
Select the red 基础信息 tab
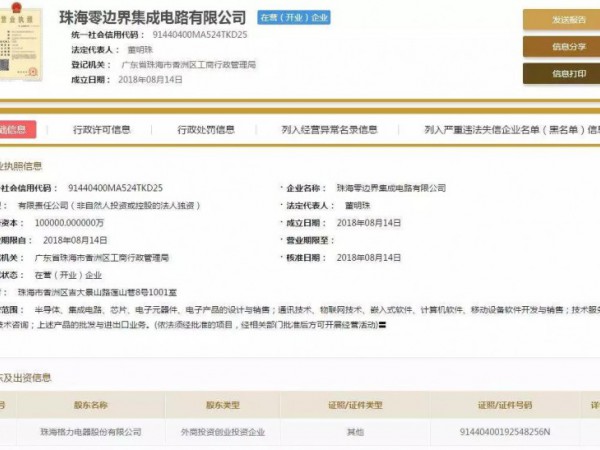tap(15, 129)
